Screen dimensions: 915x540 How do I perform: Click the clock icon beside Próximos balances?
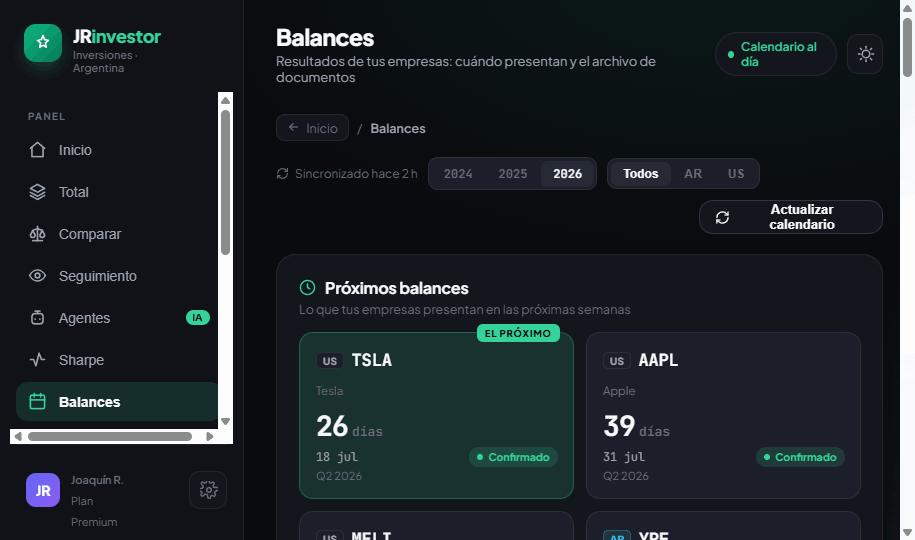[308, 288]
